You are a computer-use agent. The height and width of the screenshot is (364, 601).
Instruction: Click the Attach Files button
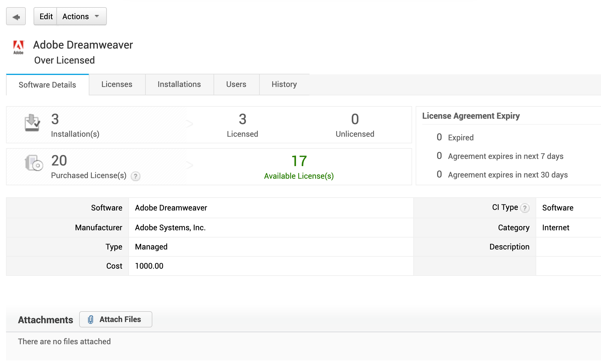pos(116,320)
